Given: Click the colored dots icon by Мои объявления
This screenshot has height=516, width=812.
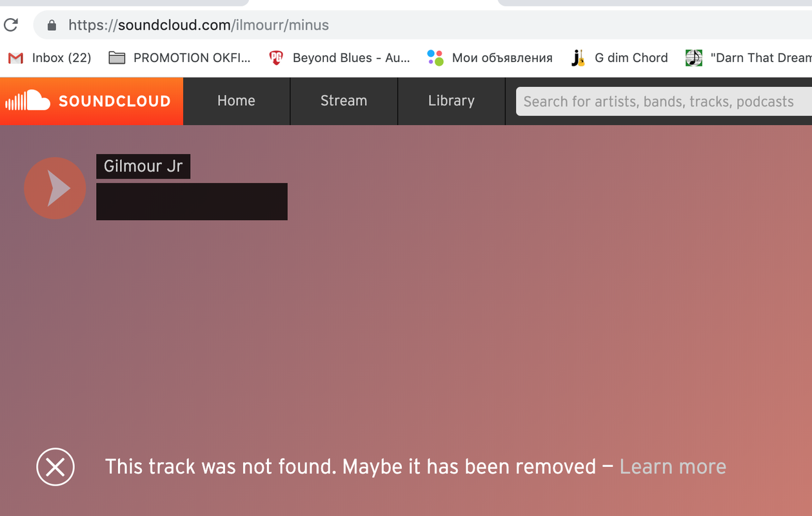Looking at the screenshot, I should (x=435, y=58).
